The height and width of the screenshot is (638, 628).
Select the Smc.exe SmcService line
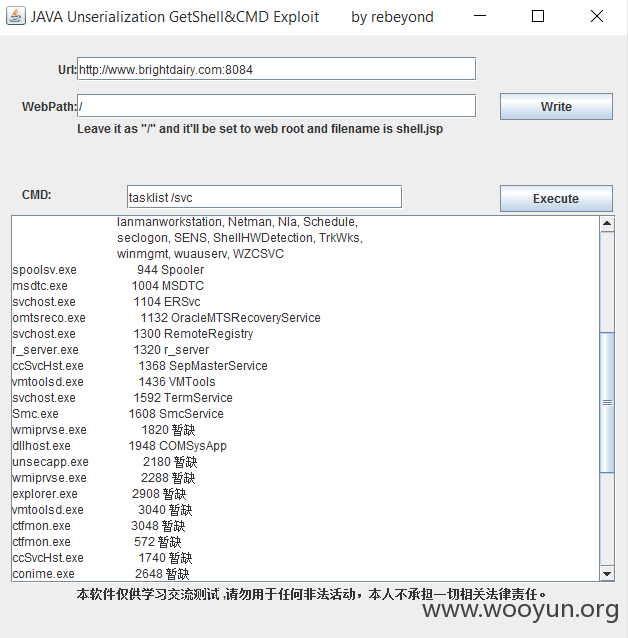[x=118, y=414]
